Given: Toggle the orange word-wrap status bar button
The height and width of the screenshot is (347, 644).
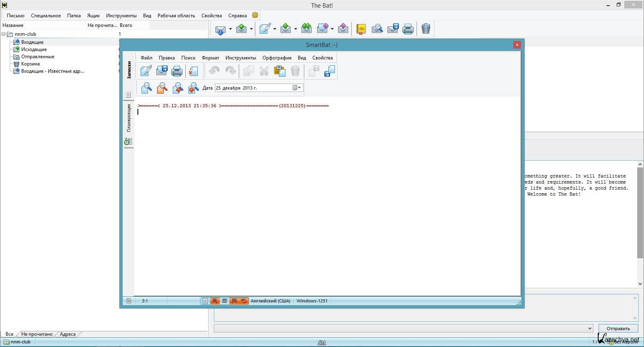Looking at the screenshot, I should (215, 301).
